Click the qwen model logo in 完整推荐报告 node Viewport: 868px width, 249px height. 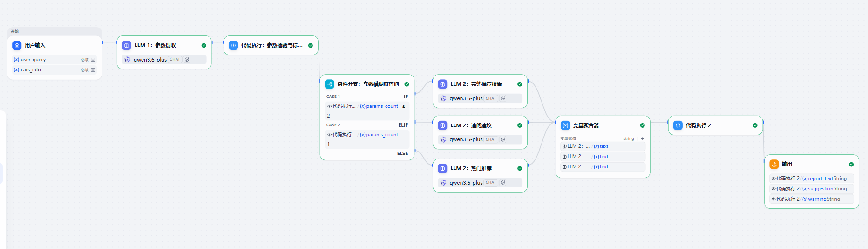tap(443, 98)
